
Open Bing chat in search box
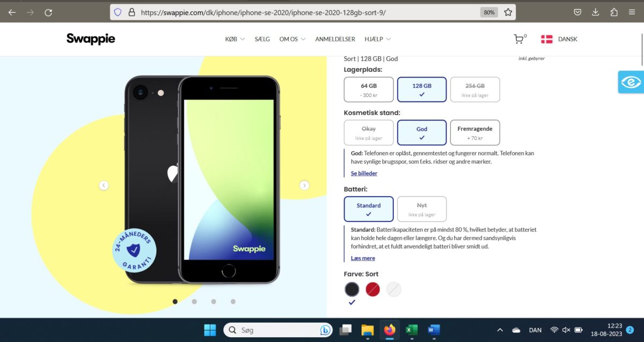[325, 330]
